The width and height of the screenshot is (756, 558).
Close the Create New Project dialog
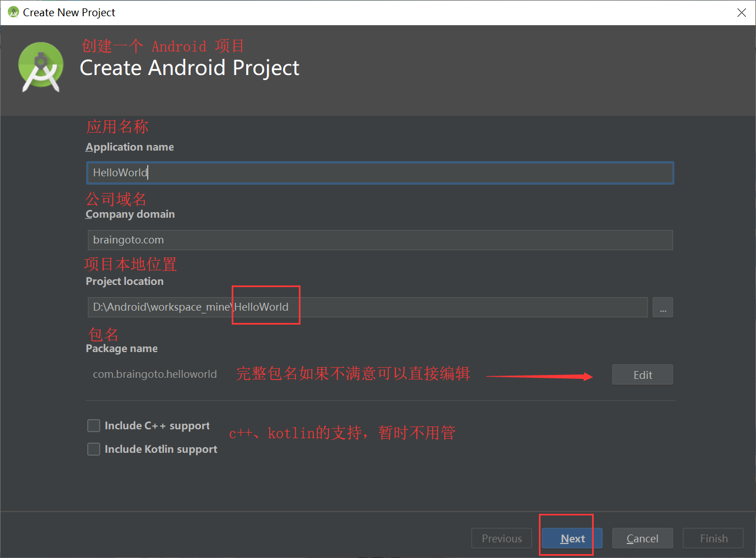pos(741,12)
